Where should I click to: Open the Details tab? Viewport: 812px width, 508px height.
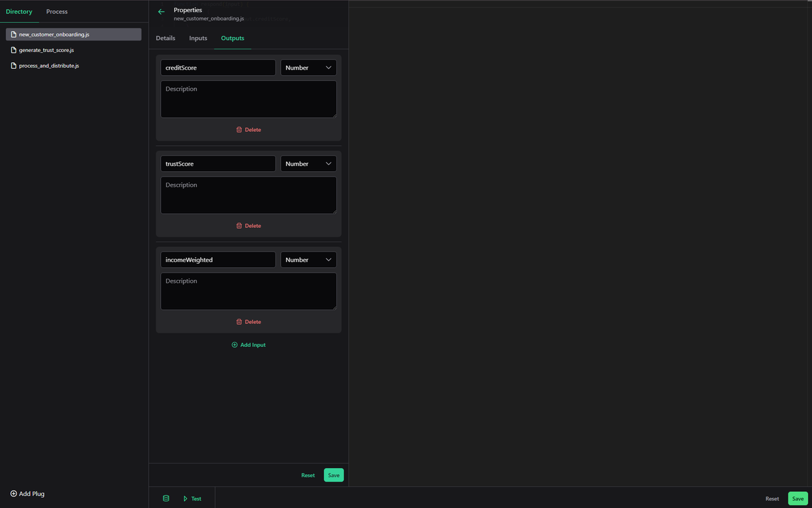click(166, 39)
